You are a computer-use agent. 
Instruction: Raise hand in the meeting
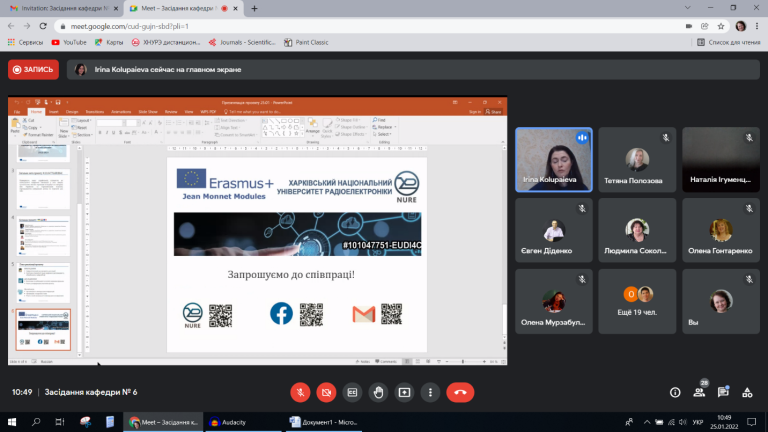[x=378, y=392]
